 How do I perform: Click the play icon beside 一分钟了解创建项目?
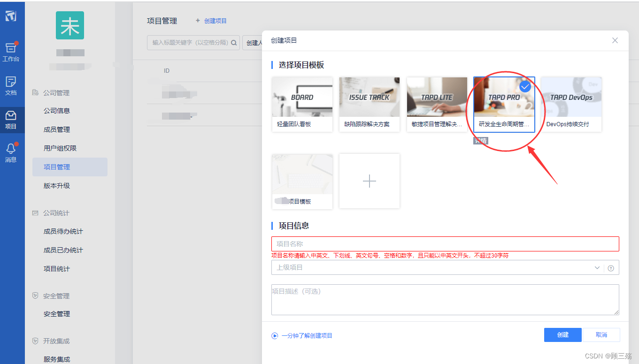click(x=275, y=336)
